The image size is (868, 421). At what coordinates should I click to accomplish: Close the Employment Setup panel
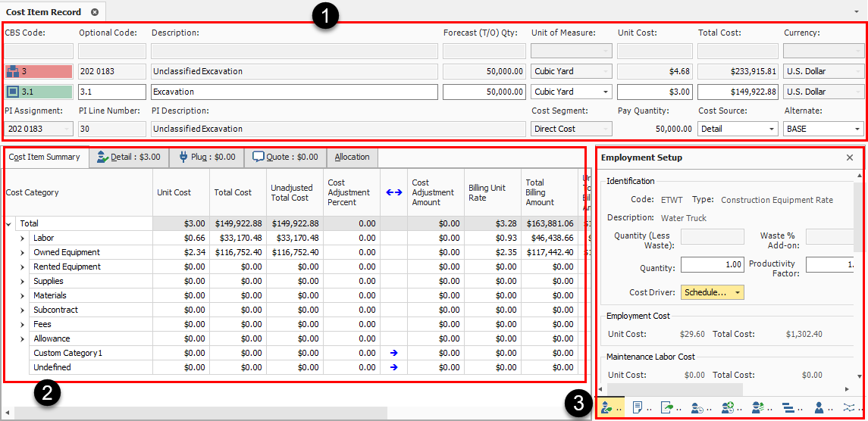point(850,157)
